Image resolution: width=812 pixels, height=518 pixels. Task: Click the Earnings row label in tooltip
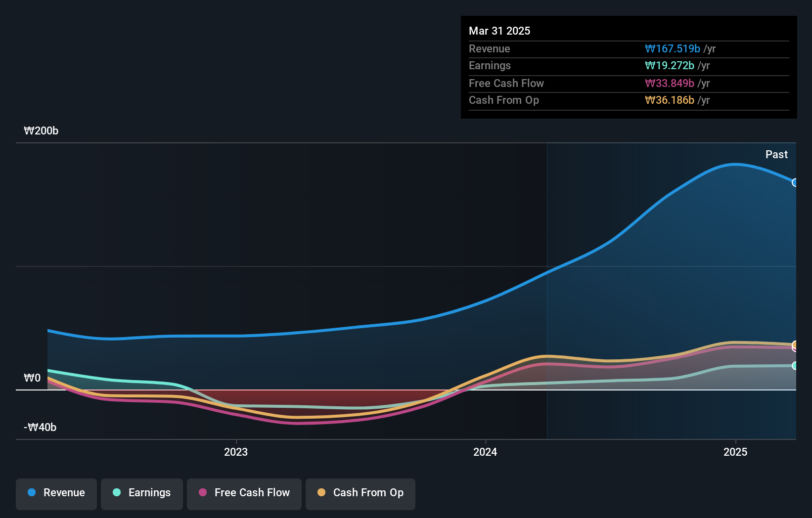click(x=490, y=65)
